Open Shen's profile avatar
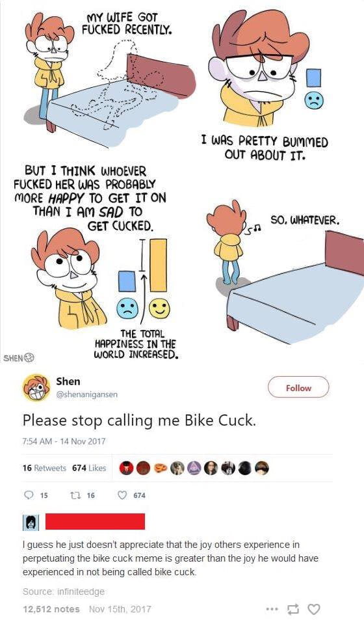Viewport: 364px width, 626px height. [36, 388]
